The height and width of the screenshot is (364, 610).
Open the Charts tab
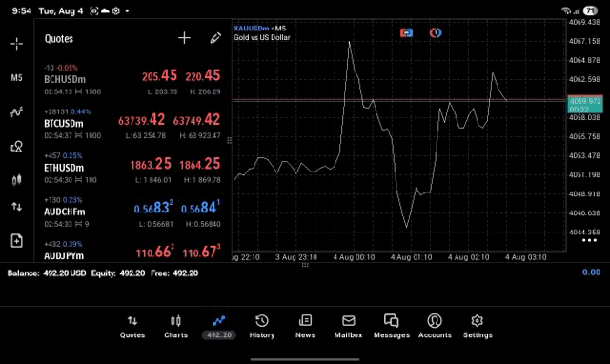tap(175, 327)
